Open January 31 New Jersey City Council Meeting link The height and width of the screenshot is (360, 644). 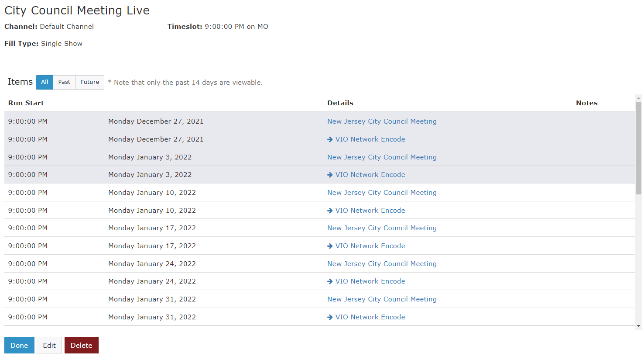[x=382, y=299]
